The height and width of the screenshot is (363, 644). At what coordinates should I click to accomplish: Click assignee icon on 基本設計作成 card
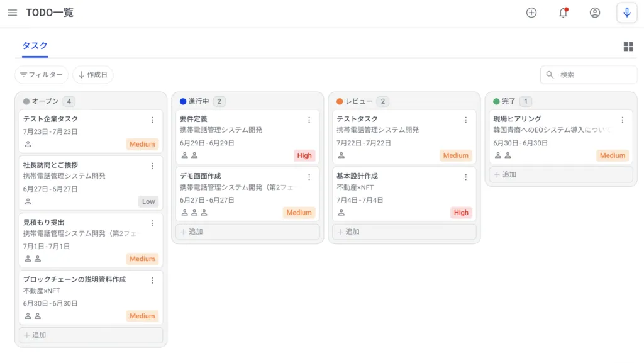(x=341, y=213)
